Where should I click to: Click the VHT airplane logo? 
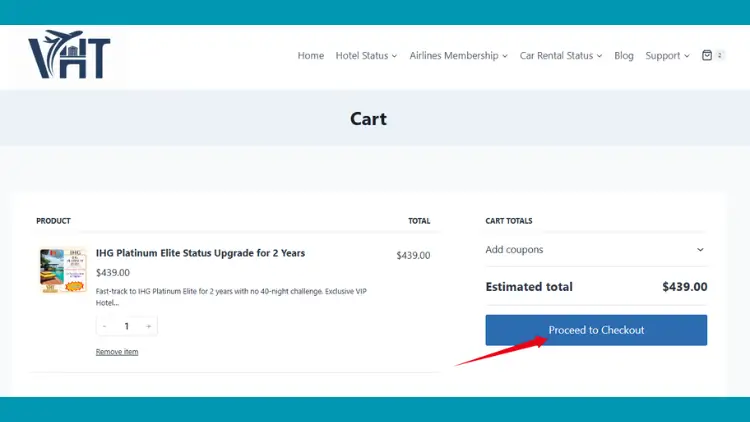coord(69,55)
